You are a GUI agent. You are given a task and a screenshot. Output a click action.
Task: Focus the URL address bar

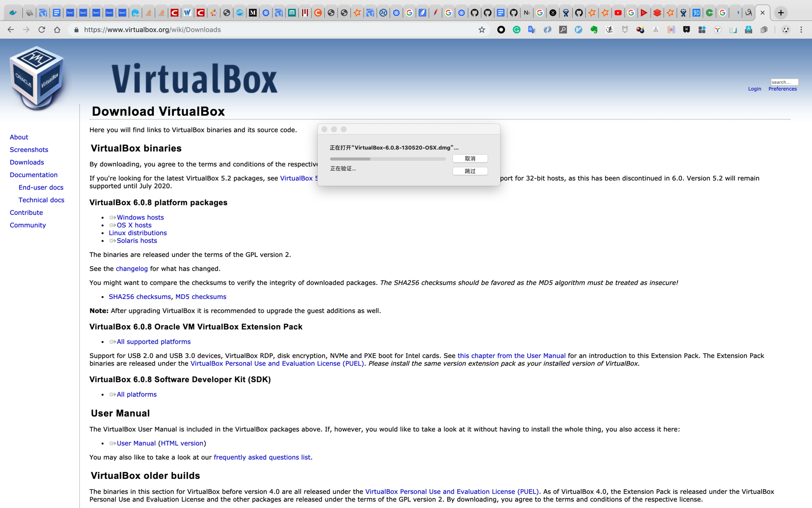tap(278, 30)
